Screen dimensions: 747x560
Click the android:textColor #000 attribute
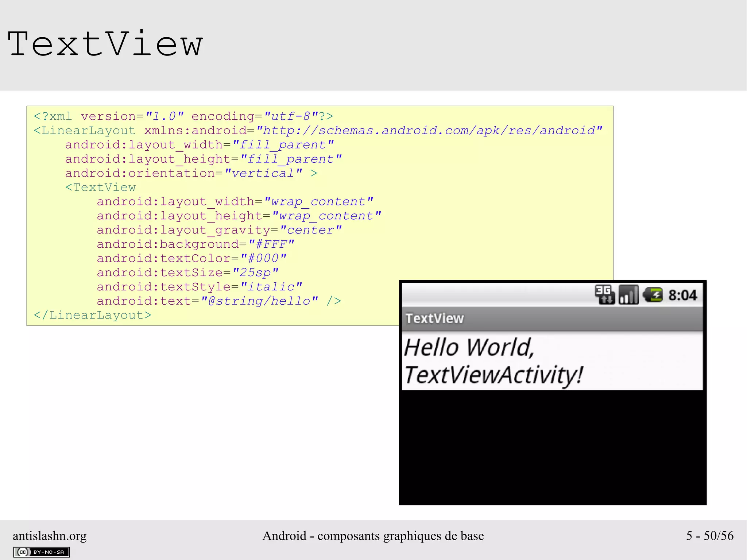point(191,258)
